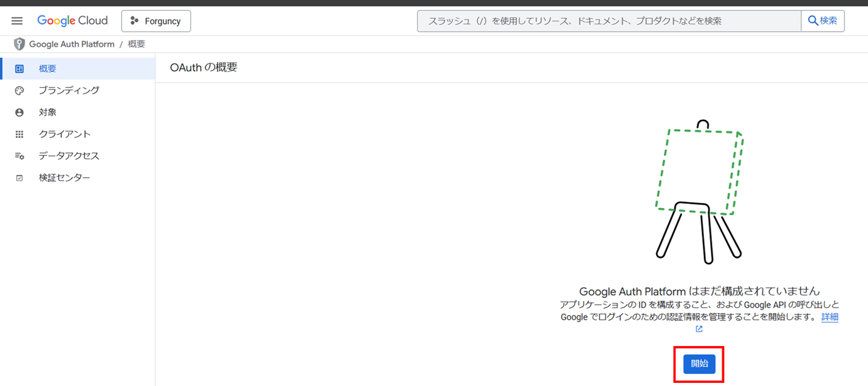The height and width of the screenshot is (386, 868).
Task: Click the resource search input field
Action: pos(609,21)
